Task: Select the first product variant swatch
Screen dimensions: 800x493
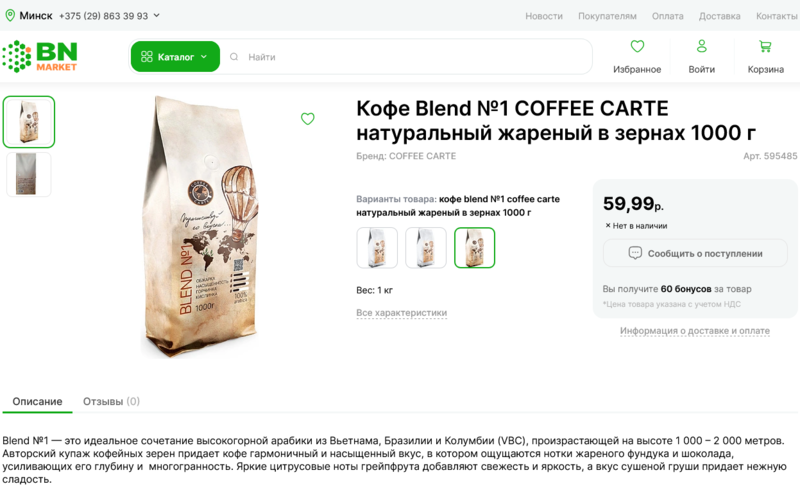Action: click(377, 248)
